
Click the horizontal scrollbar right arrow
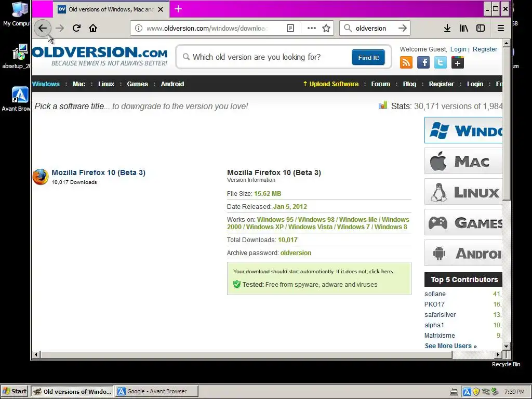click(498, 354)
